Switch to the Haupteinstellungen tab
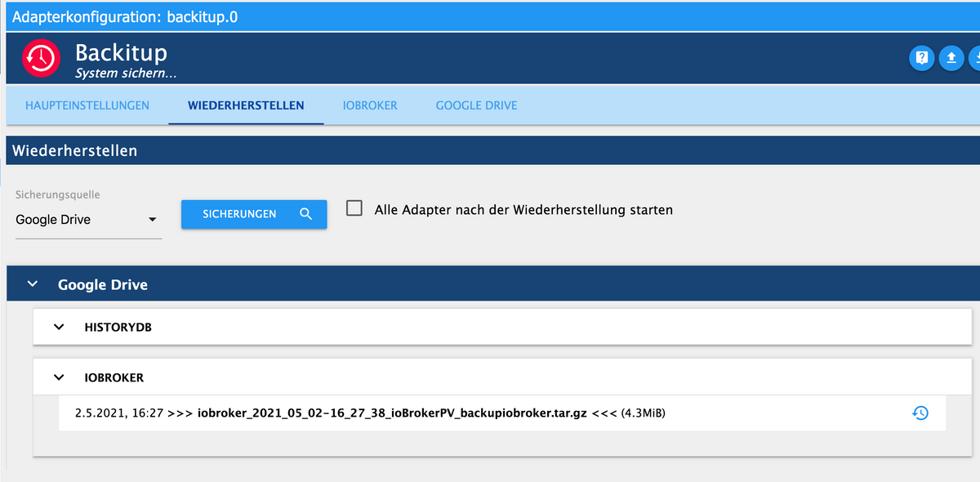Image resolution: width=980 pixels, height=482 pixels. [87, 105]
